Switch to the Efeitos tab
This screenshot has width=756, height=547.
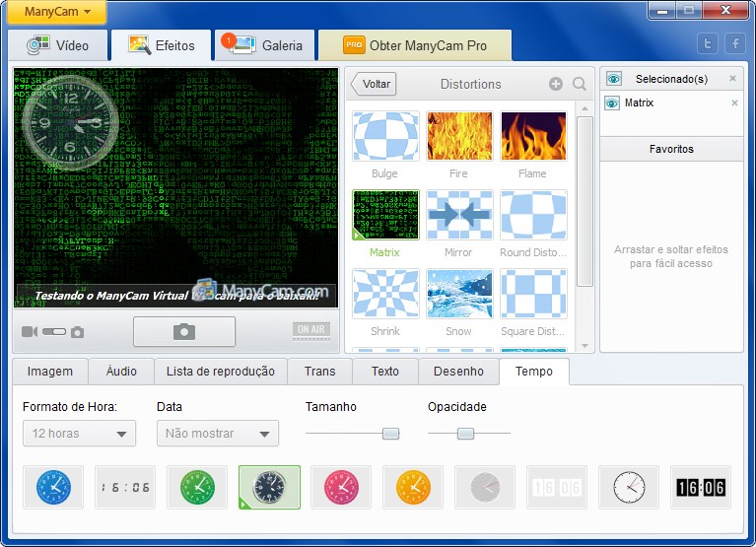162,45
